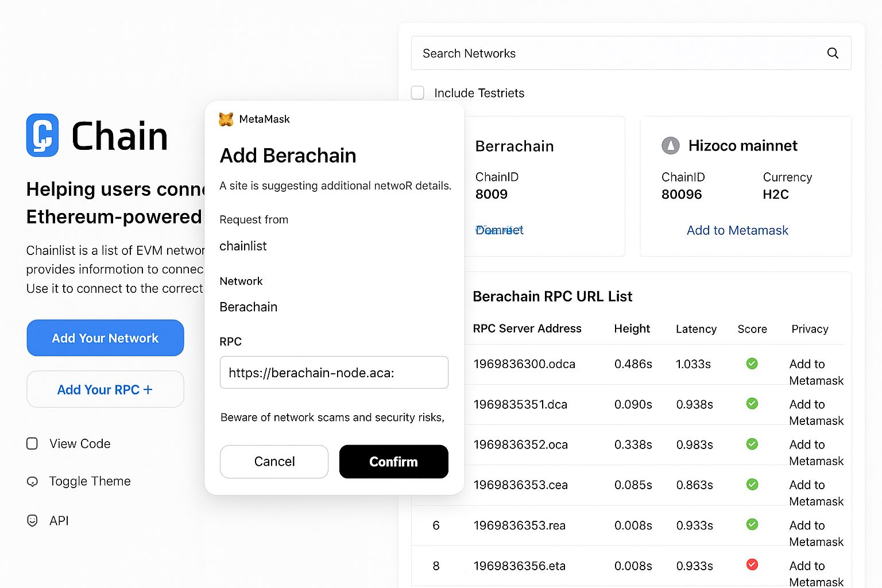Click the RPC URL input box
The image size is (882, 588).
[334, 373]
